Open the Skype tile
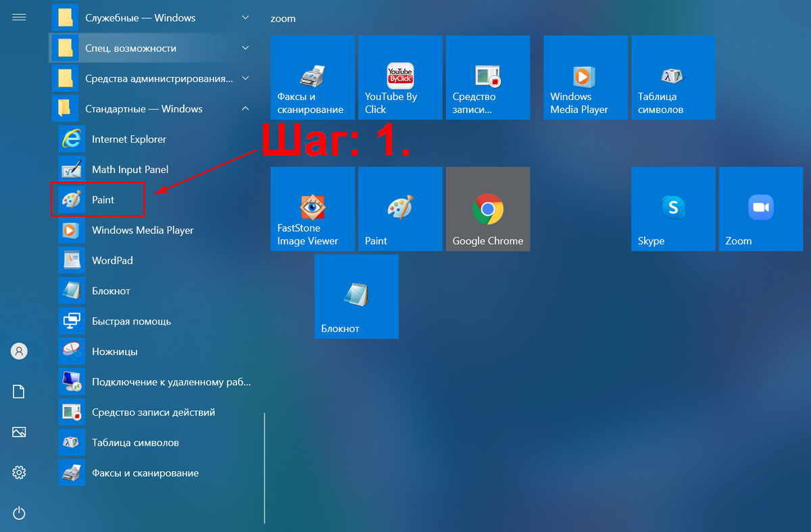This screenshot has width=811, height=532. pos(673,209)
